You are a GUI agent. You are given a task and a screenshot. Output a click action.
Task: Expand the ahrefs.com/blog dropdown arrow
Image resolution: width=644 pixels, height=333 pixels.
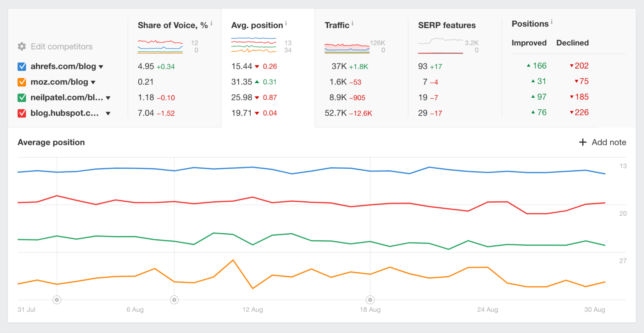coord(101,67)
